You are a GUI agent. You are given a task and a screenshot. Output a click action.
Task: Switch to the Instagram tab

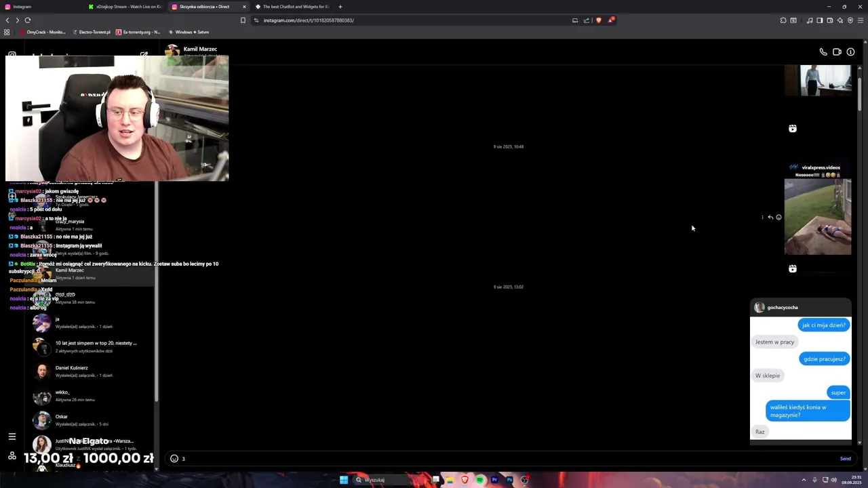tap(42, 7)
